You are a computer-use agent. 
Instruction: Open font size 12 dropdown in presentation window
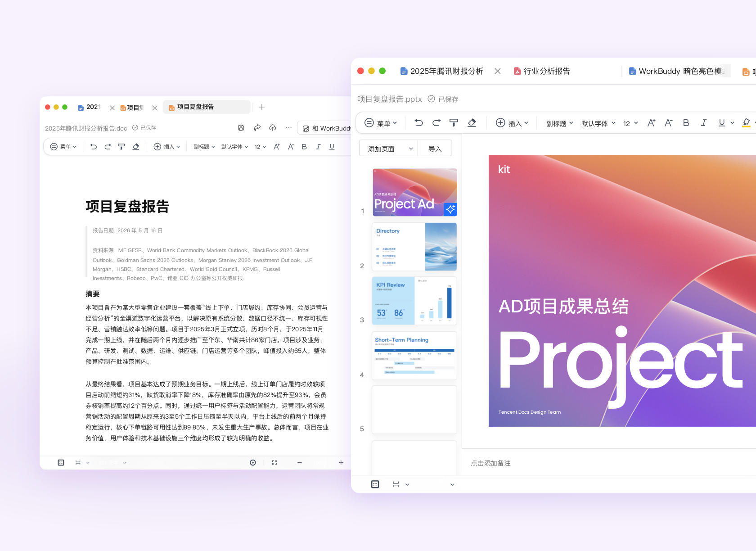[630, 123]
